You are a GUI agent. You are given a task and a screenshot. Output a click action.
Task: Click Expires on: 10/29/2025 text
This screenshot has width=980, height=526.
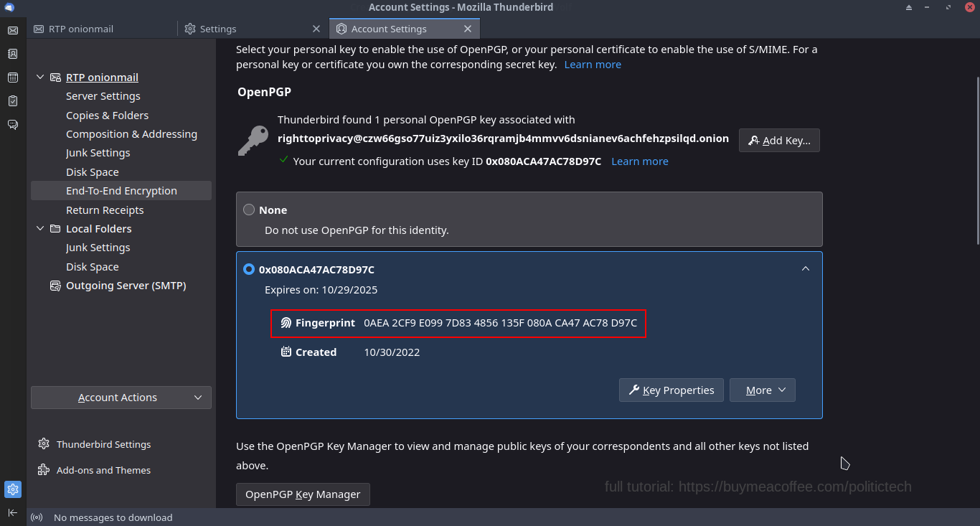coord(321,290)
